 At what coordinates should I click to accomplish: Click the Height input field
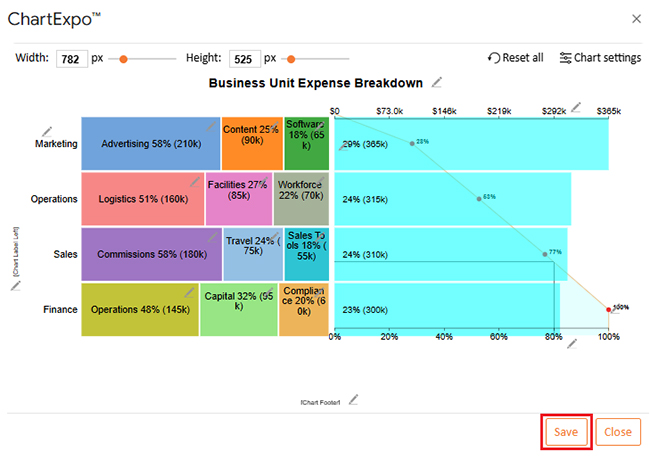pyautogui.click(x=244, y=58)
